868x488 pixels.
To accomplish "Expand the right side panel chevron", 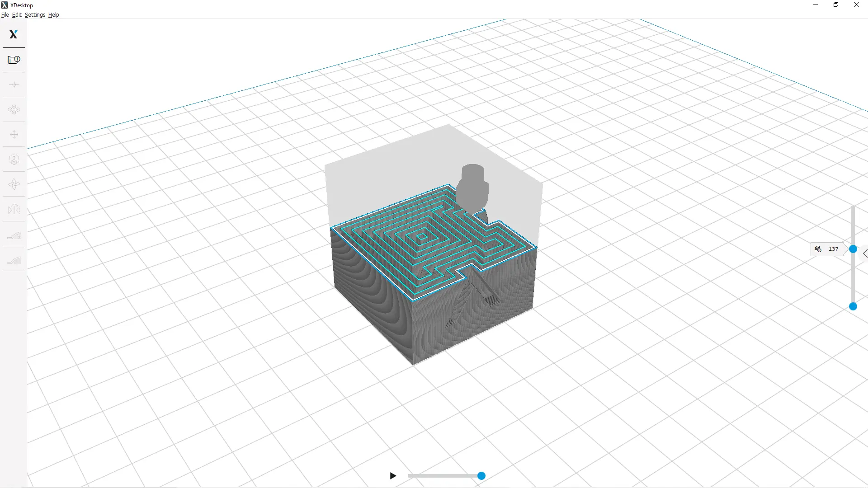I will 864,253.
